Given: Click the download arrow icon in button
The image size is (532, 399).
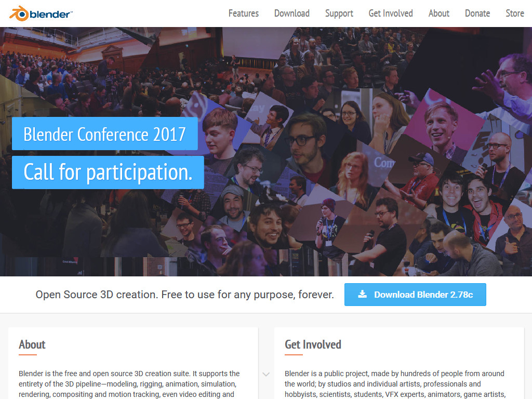Looking at the screenshot, I should (x=362, y=294).
